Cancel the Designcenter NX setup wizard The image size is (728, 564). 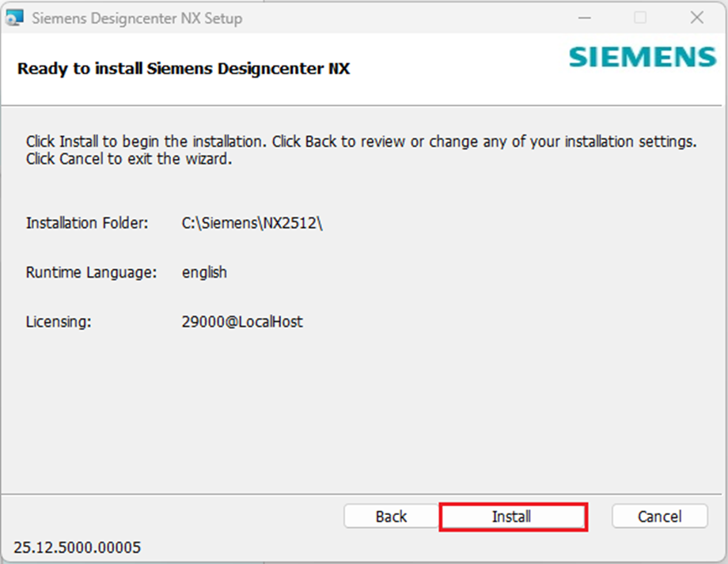(659, 517)
